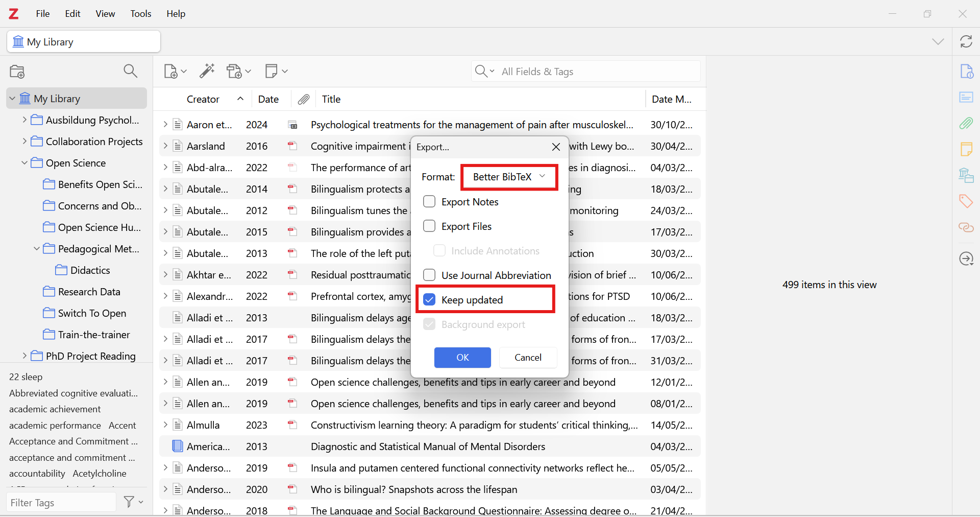Open the Tools menu
This screenshot has width=980, height=517.
141,14
